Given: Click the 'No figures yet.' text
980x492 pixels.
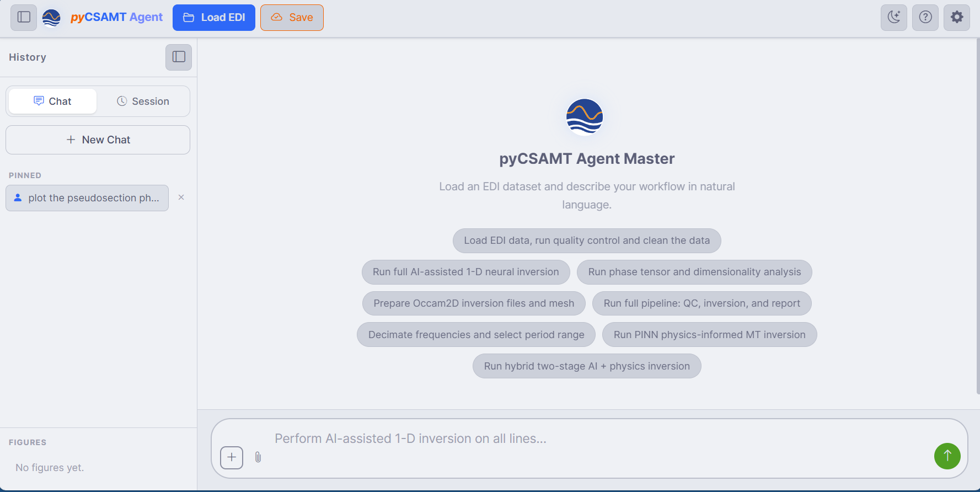Looking at the screenshot, I should tap(50, 468).
